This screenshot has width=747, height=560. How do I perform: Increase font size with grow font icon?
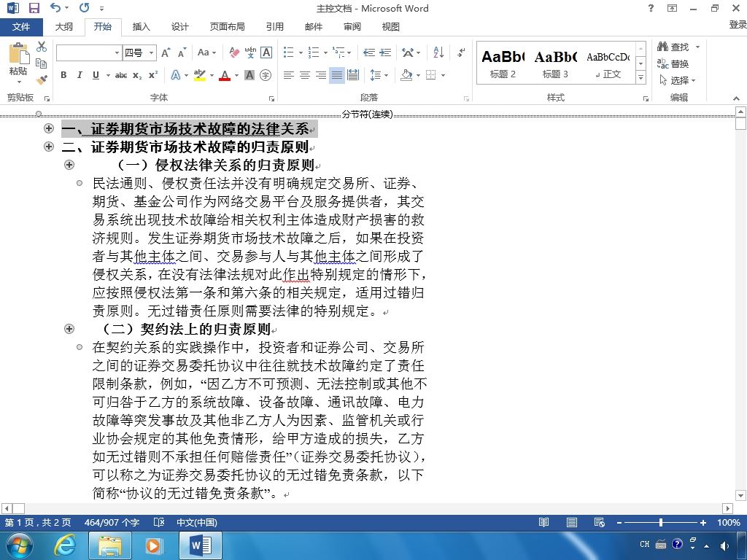coord(166,52)
